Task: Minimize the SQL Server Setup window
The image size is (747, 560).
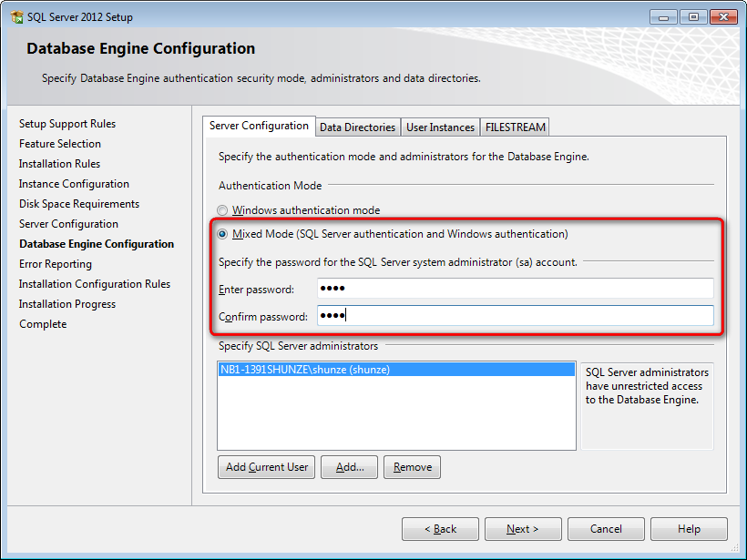Action: (x=663, y=17)
